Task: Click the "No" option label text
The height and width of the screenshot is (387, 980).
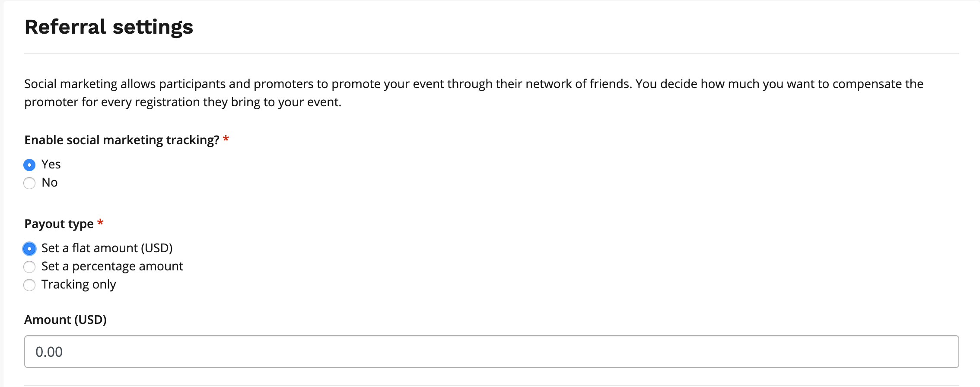Action: pyautogui.click(x=50, y=183)
